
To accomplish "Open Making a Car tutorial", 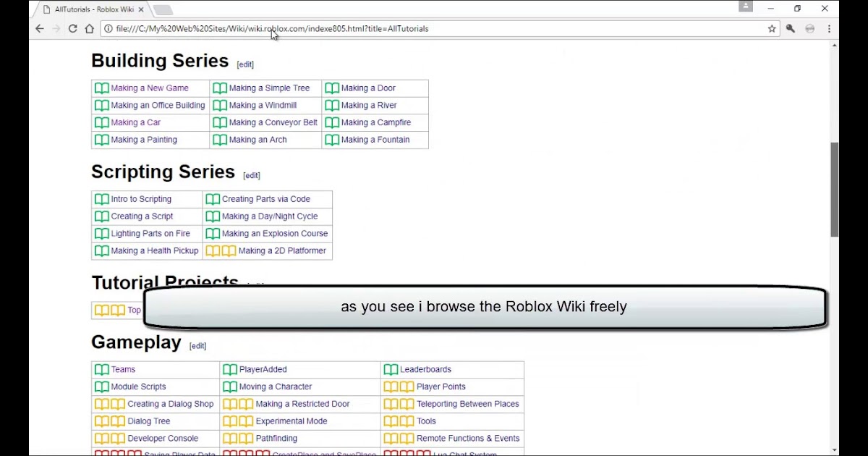I will (136, 123).
